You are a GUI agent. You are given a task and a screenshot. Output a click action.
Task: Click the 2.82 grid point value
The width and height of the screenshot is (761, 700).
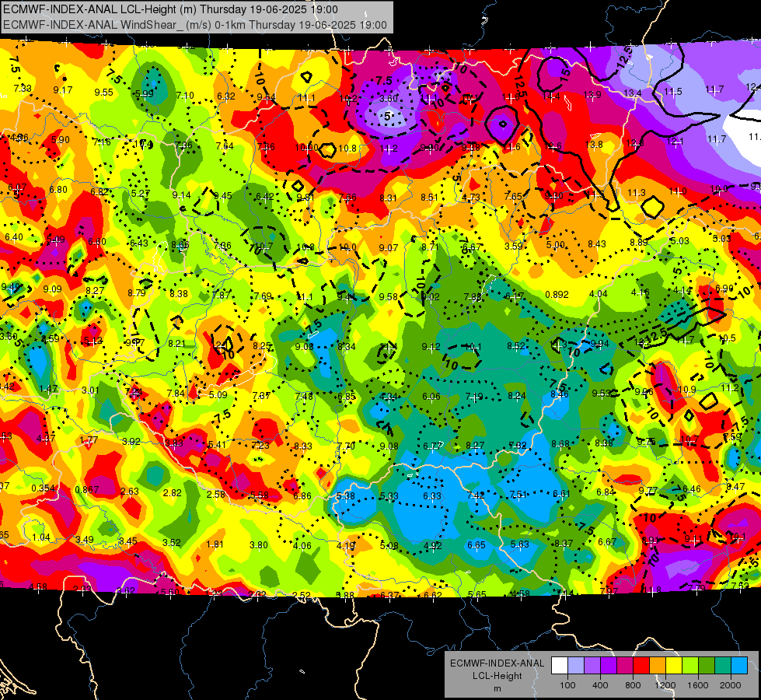coord(173,492)
